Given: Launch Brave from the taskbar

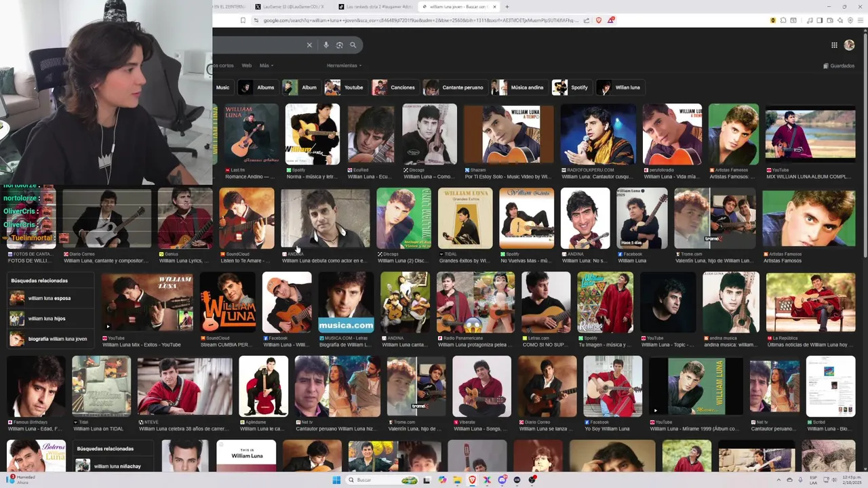Looking at the screenshot, I should tap(472, 480).
